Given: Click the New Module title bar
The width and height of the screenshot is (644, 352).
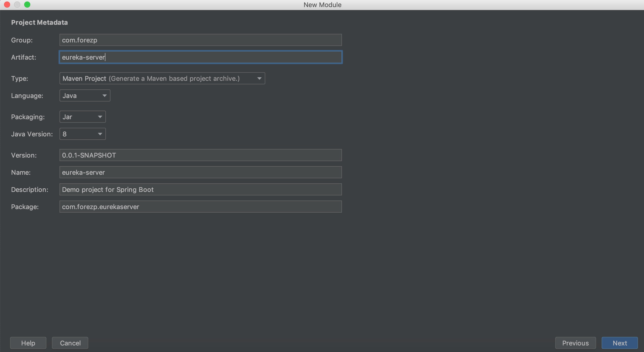Looking at the screenshot, I should point(322,5).
